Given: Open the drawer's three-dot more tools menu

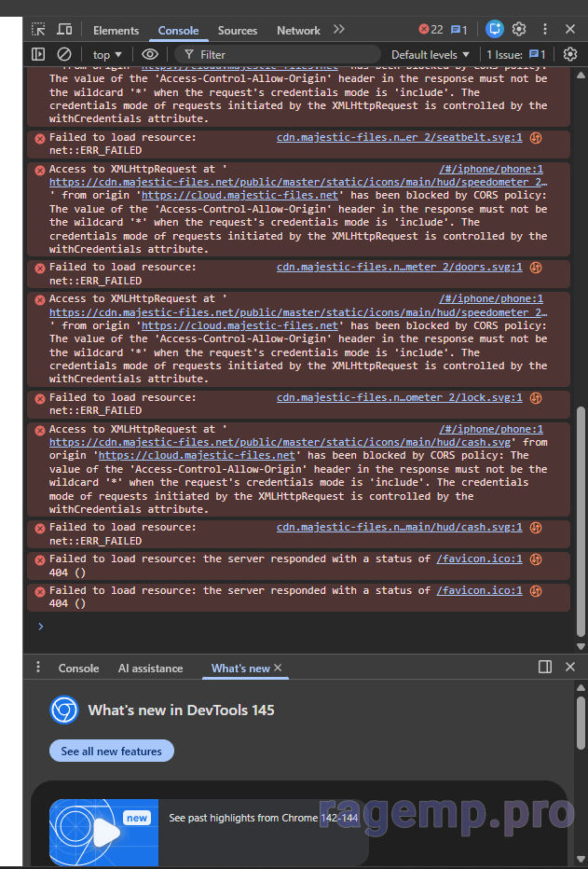Looking at the screenshot, I should tap(38, 668).
